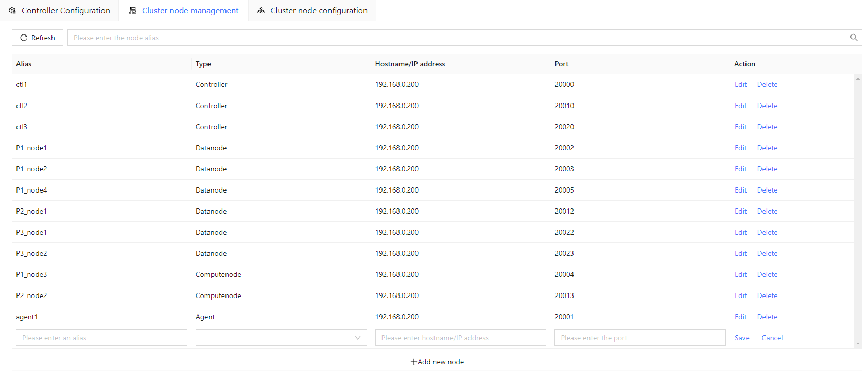Edit the P1_node4 datanode

click(x=740, y=190)
